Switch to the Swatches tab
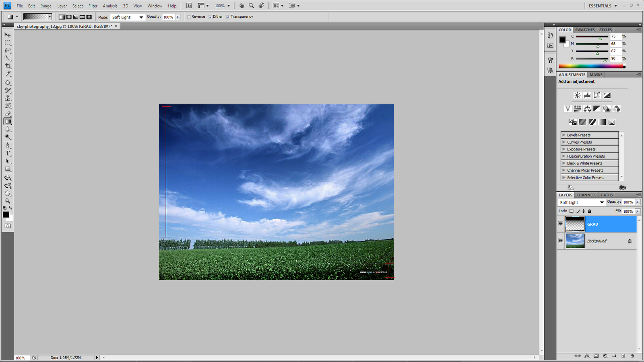644x362 pixels. tap(584, 30)
